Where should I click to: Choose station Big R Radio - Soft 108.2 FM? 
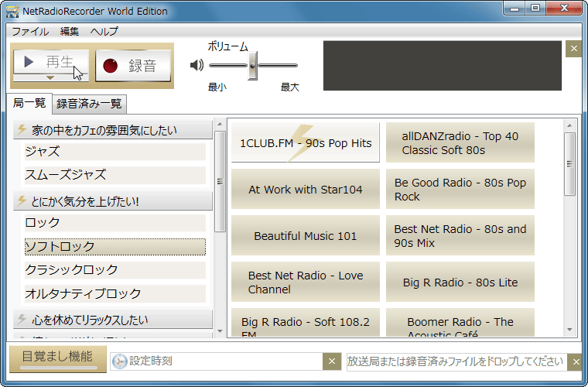pos(306,323)
